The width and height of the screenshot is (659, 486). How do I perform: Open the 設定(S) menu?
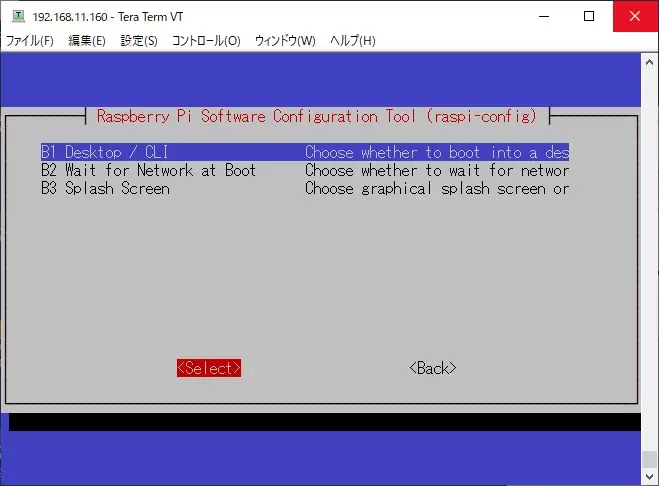point(139,41)
